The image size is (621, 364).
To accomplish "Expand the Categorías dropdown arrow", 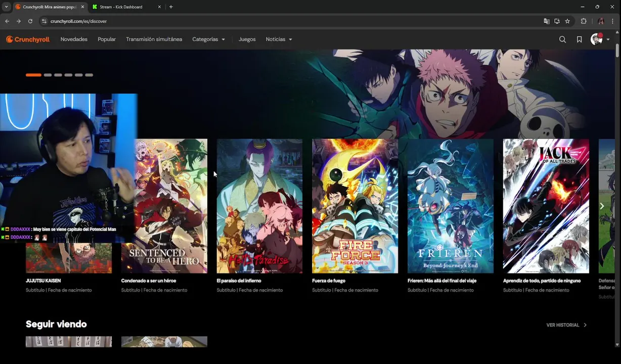I will coord(223,39).
